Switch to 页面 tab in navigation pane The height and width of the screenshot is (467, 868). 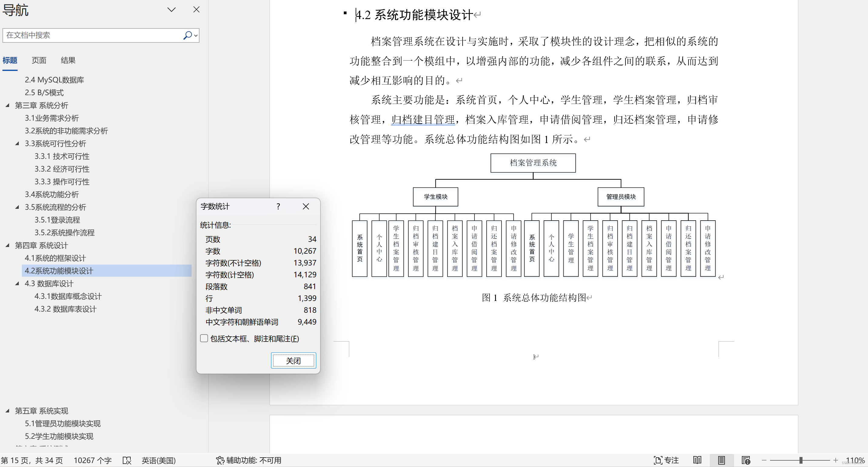[39, 60]
